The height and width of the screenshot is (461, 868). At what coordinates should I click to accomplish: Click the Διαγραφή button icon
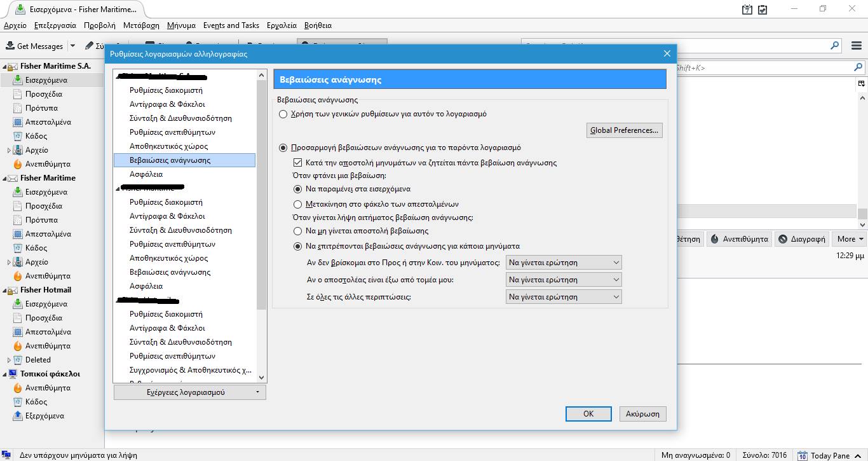point(782,239)
